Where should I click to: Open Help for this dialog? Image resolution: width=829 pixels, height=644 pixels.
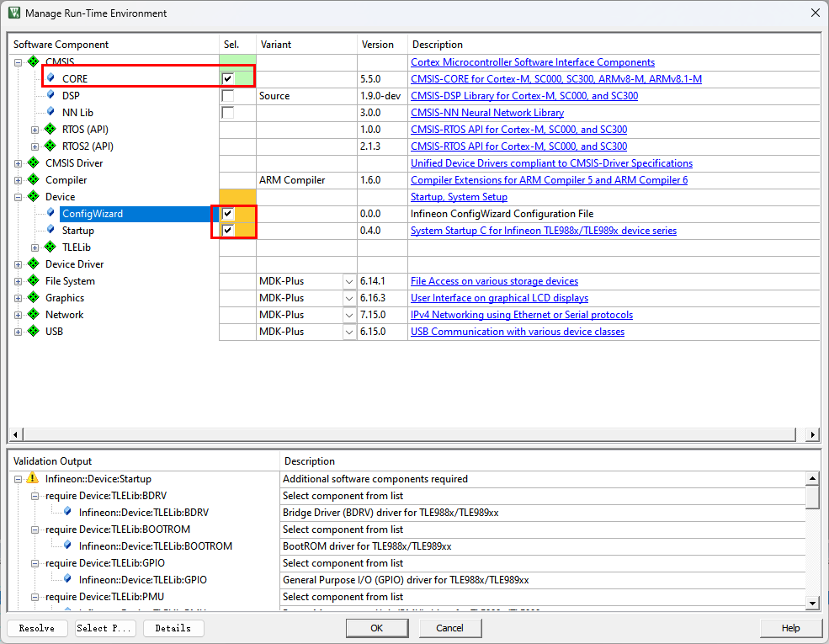[x=790, y=628]
